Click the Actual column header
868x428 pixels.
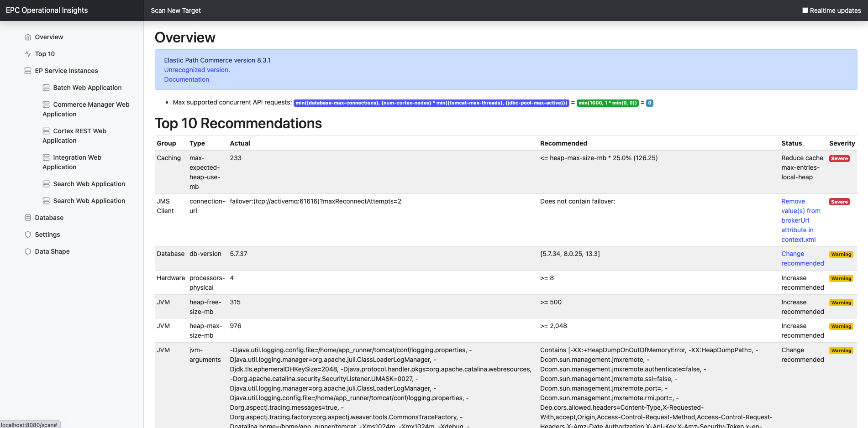coord(240,143)
